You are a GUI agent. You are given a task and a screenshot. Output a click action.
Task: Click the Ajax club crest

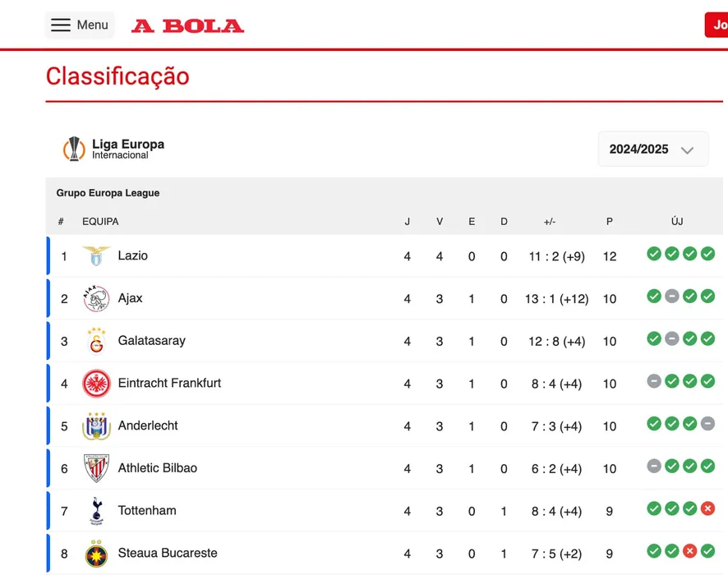point(96,298)
